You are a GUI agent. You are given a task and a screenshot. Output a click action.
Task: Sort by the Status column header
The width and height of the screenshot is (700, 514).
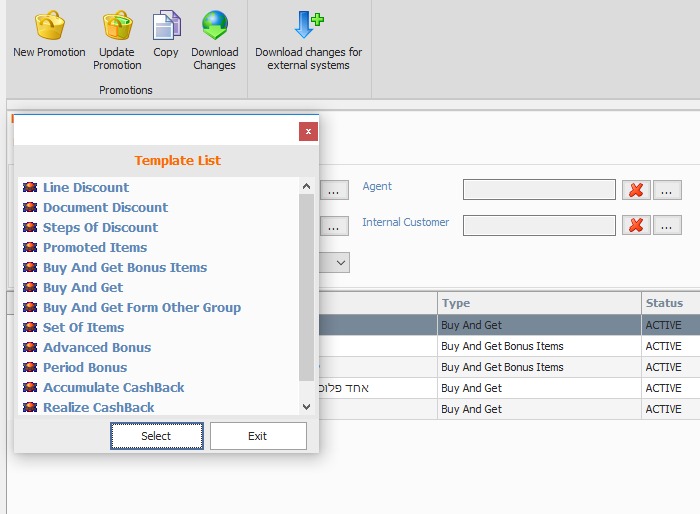[664, 303]
